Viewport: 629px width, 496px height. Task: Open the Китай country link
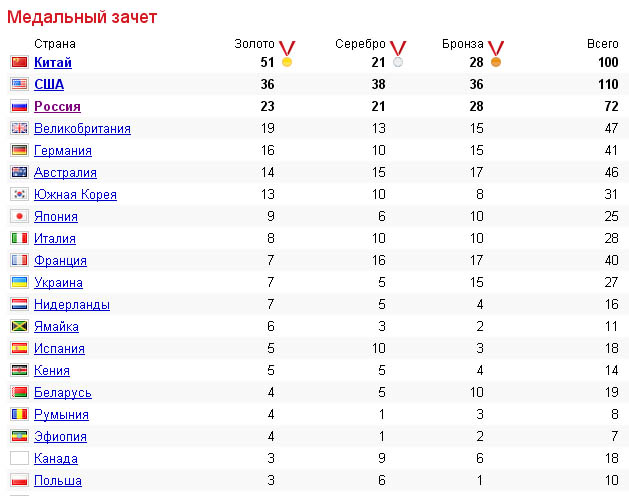pyautogui.click(x=53, y=62)
